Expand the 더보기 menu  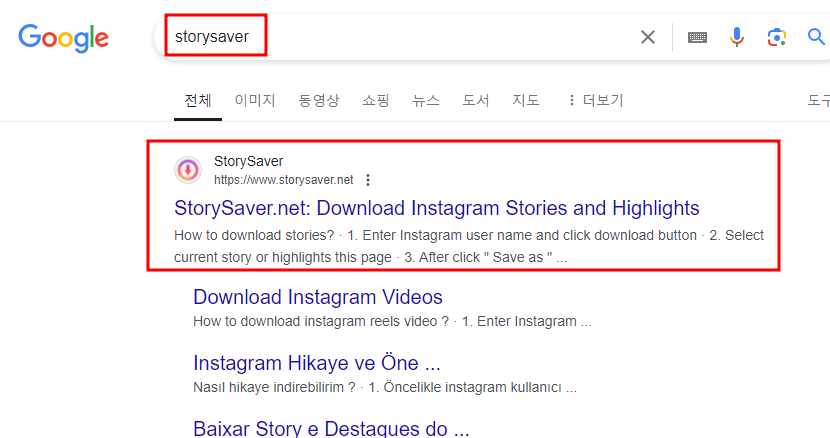[596, 100]
